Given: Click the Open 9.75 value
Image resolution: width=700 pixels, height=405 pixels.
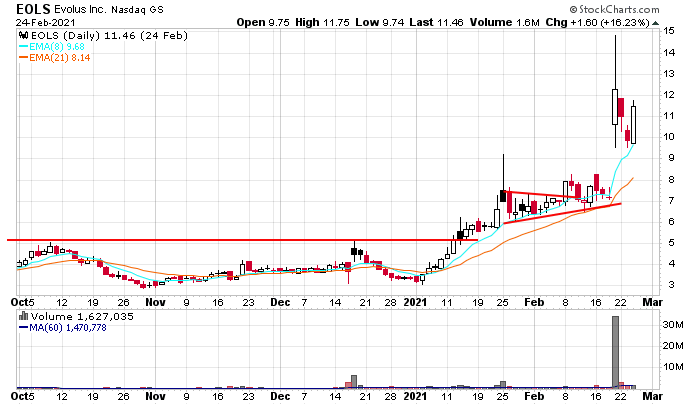Looking at the screenshot, I should point(263,22).
